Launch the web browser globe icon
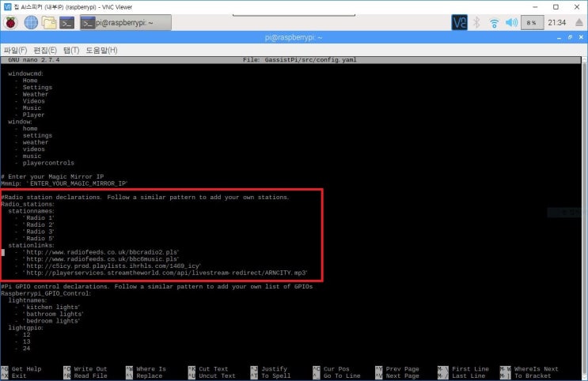The height and width of the screenshot is (381, 588). coord(31,23)
